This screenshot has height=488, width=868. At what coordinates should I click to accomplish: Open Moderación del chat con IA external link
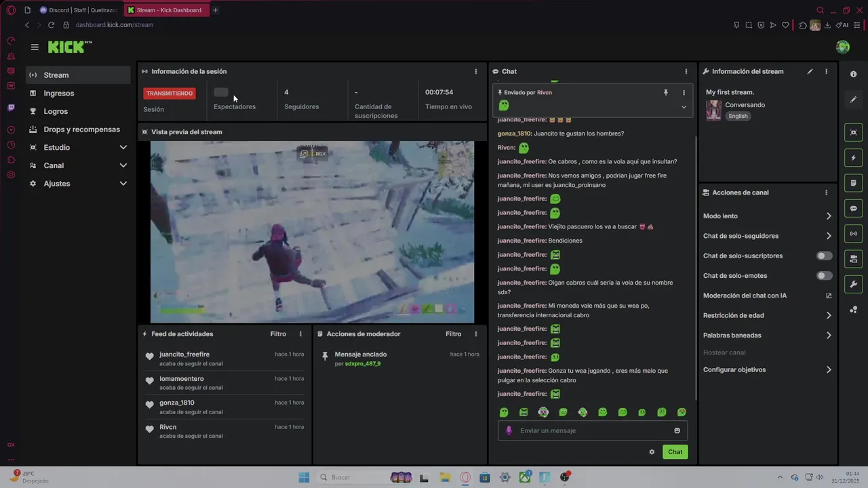point(829,296)
